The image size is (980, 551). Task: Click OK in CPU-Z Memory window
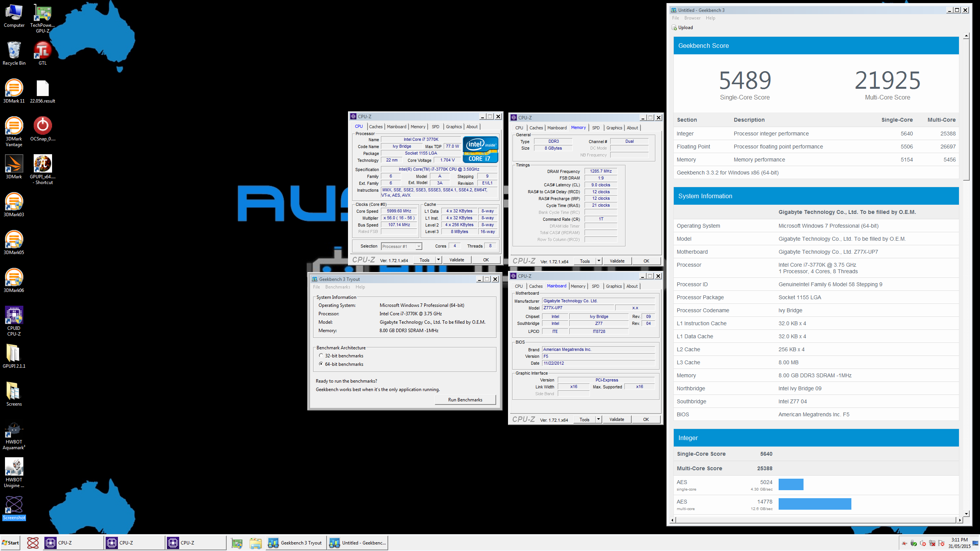tap(646, 261)
